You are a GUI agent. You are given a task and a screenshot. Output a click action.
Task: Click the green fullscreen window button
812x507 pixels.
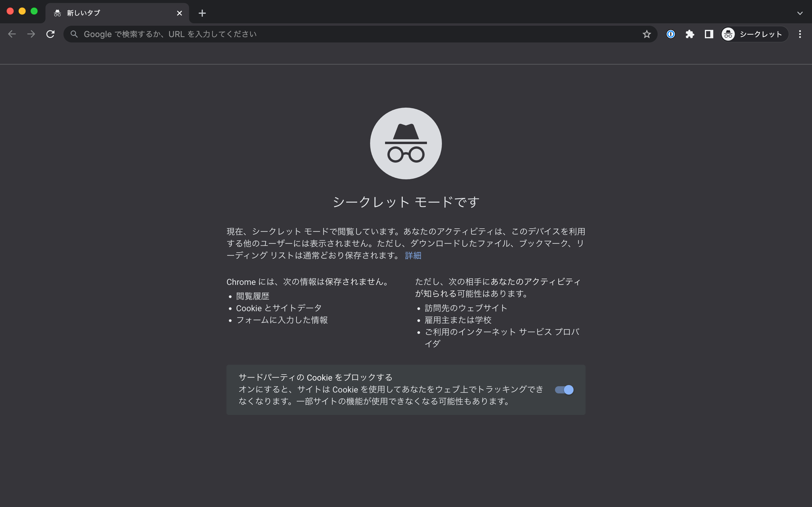pos(34,11)
